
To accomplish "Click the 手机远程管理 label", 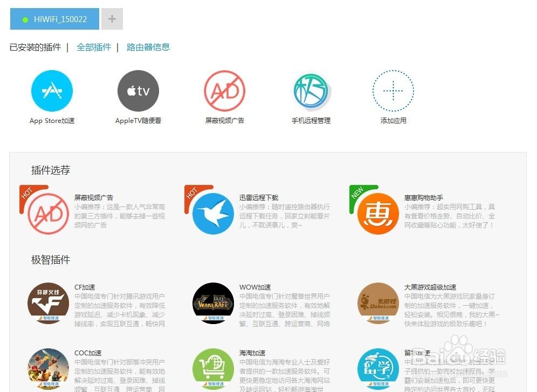I will [x=311, y=120].
